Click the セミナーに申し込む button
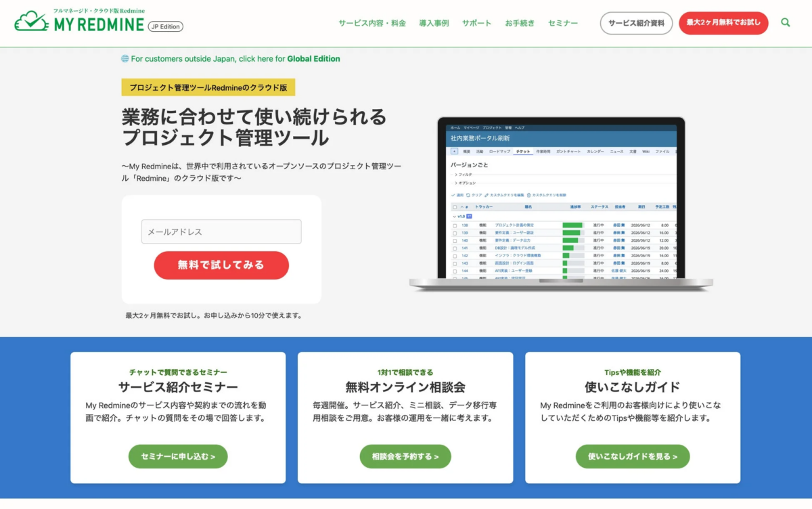 pos(178,456)
